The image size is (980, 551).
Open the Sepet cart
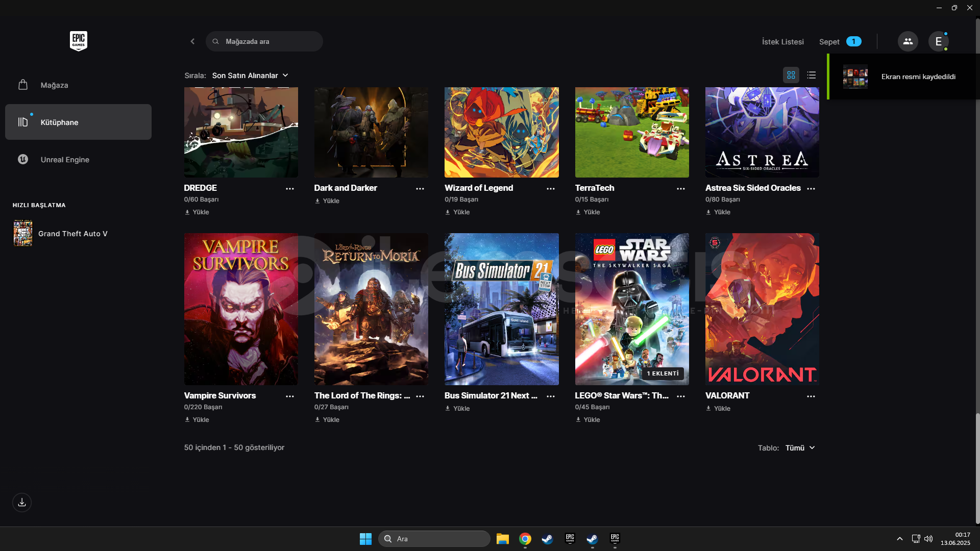coord(840,42)
